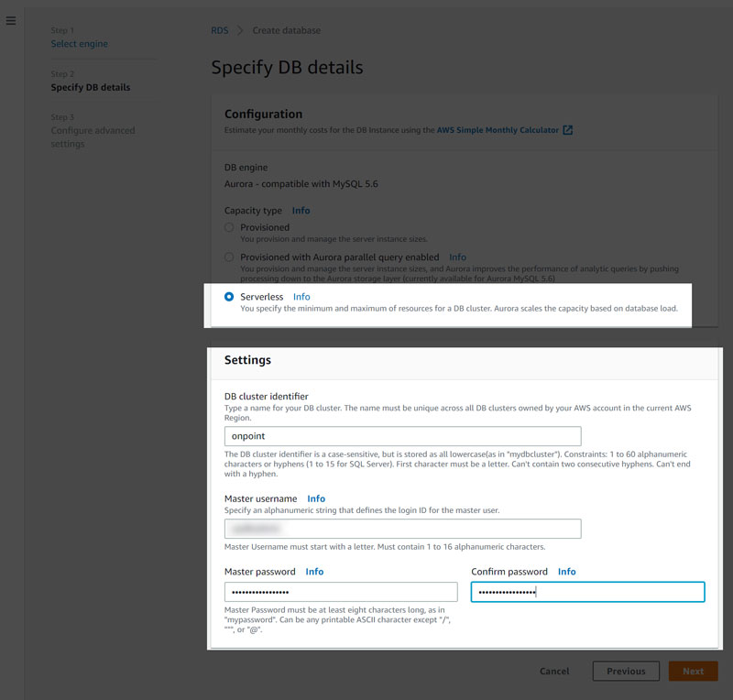The height and width of the screenshot is (700, 733).
Task: Open Step 3 Configure advanced settings
Action: pyautogui.click(x=93, y=137)
